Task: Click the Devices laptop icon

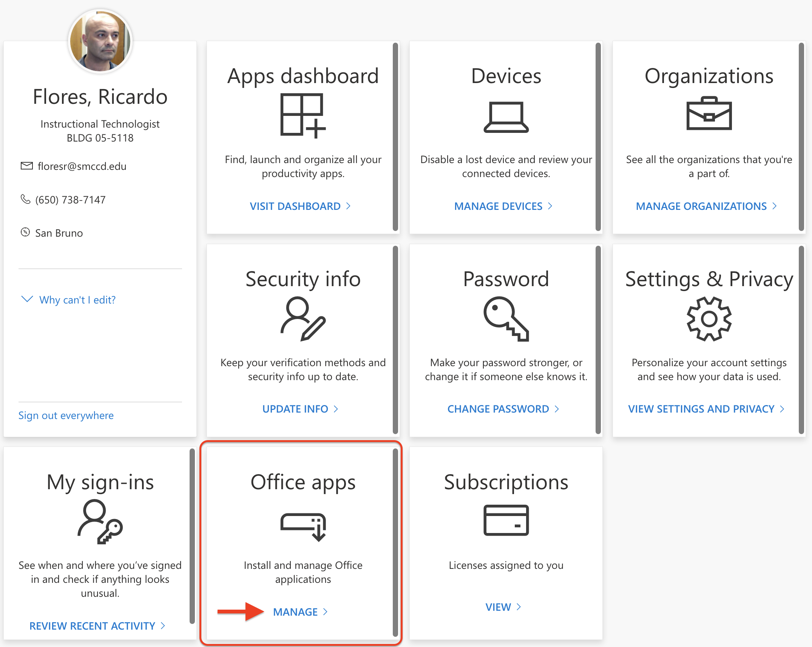Action: click(x=506, y=117)
